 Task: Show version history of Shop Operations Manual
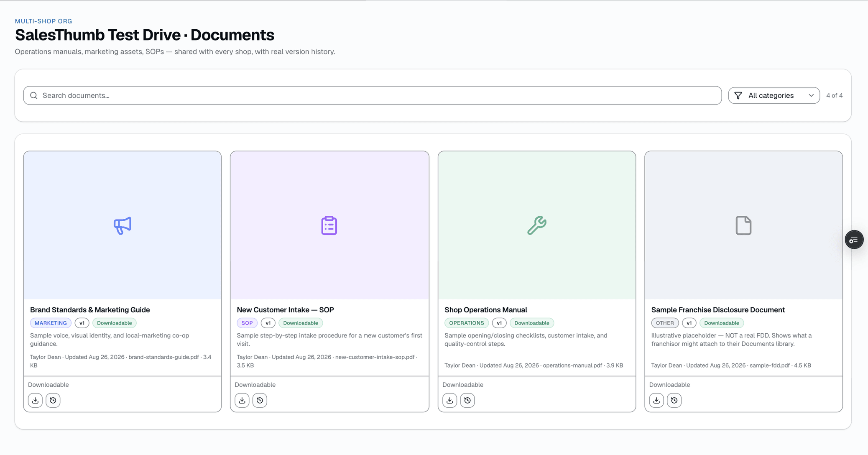pyautogui.click(x=467, y=400)
